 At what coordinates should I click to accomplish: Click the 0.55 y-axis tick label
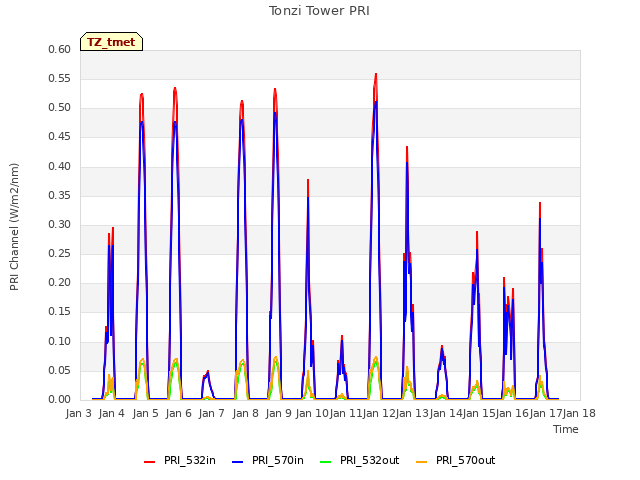tap(60, 78)
